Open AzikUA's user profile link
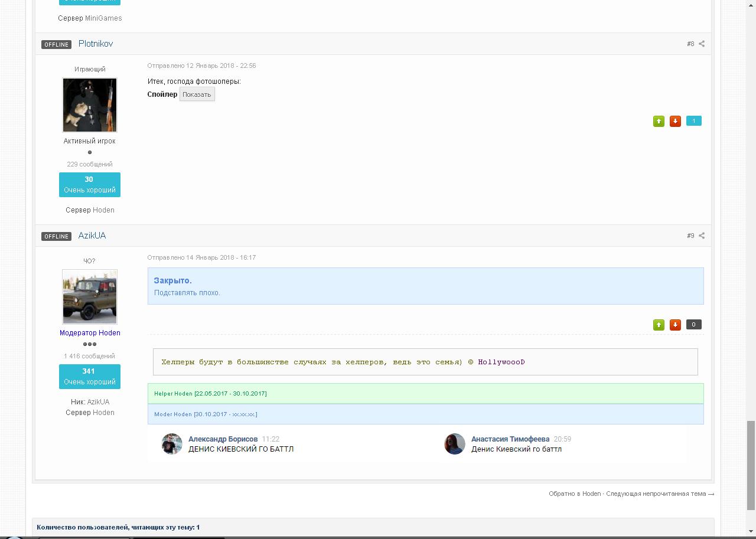Screen dimensions: 756x539 coord(92,236)
